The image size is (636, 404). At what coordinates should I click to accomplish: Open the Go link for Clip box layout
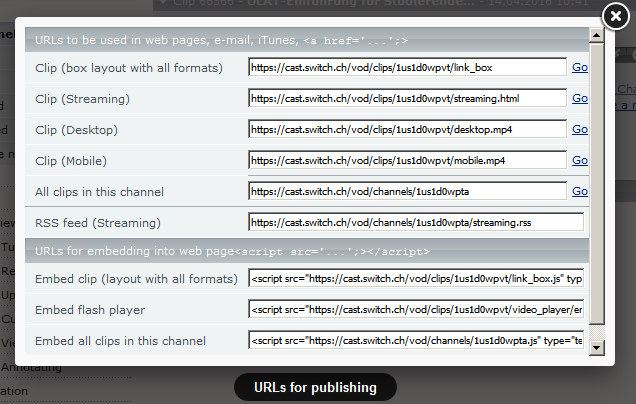tap(579, 68)
